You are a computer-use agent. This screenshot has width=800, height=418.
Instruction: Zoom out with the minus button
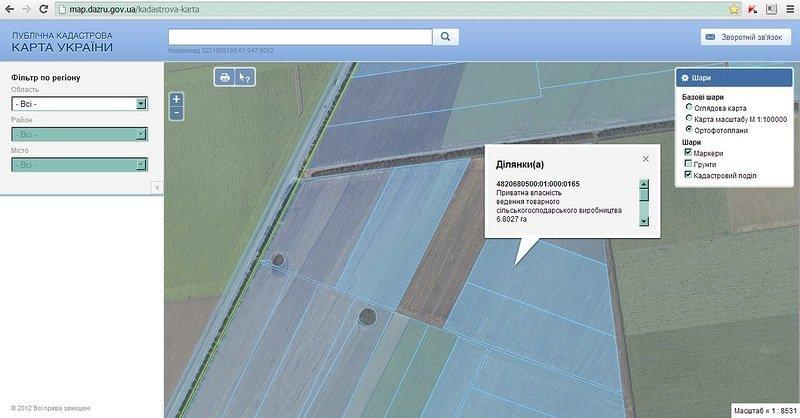point(176,113)
